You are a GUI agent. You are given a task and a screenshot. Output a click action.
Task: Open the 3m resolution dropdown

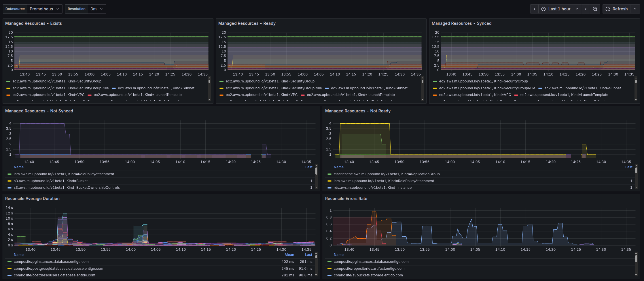pyautogui.click(x=97, y=9)
